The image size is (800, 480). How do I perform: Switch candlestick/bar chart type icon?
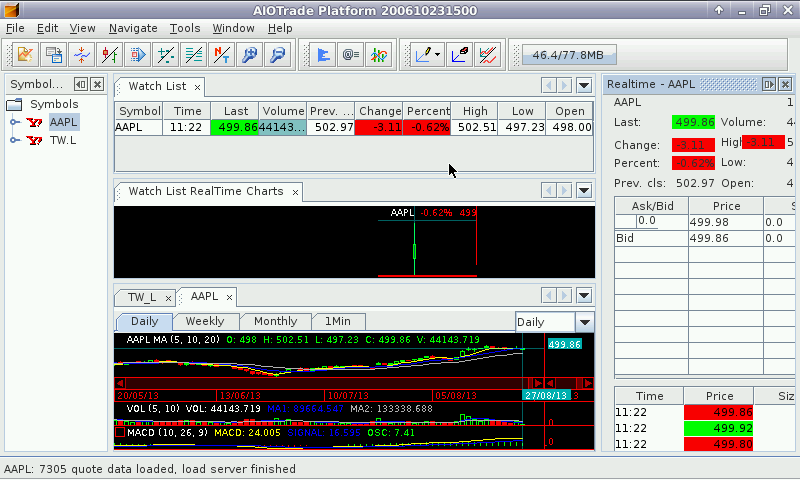click(x=110, y=55)
